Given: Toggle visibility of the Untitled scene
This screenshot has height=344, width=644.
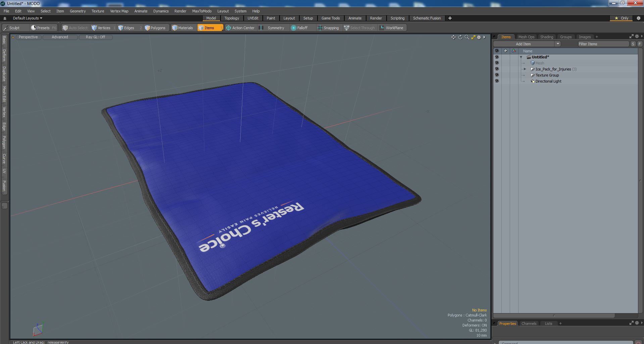Looking at the screenshot, I should coord(497,57).
